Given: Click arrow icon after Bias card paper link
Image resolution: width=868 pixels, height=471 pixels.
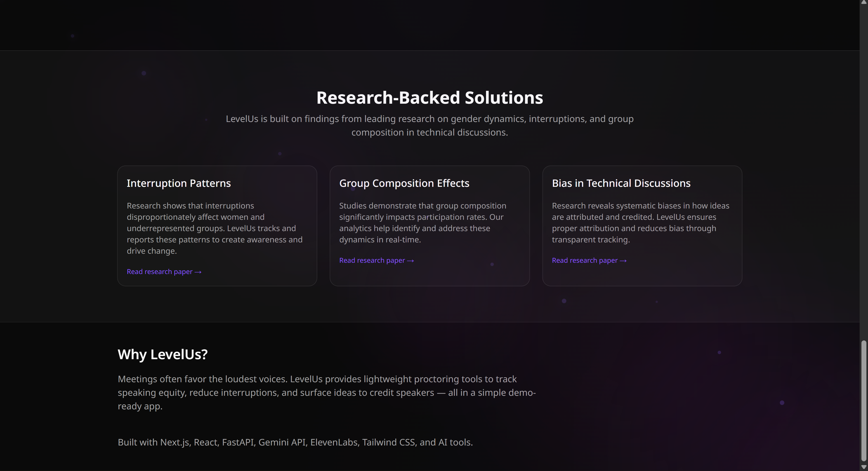Looking at the screenshot, I should 623,261.
